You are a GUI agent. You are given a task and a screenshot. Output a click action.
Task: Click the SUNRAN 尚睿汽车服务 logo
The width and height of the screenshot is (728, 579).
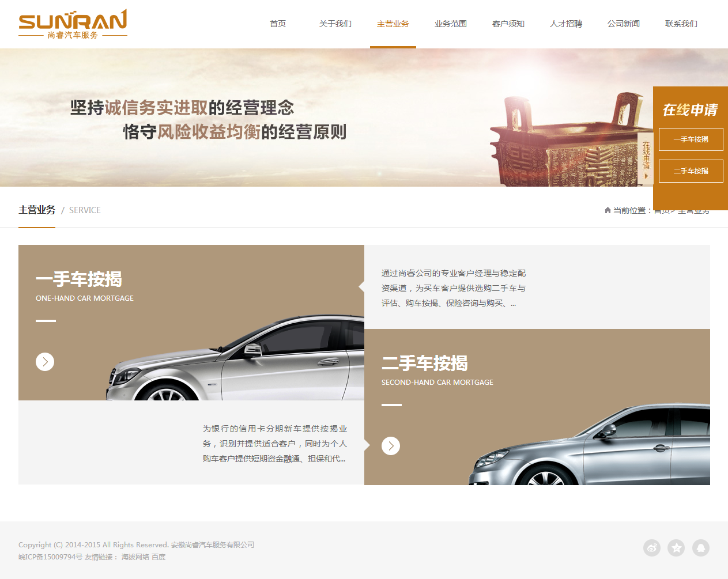73,24
